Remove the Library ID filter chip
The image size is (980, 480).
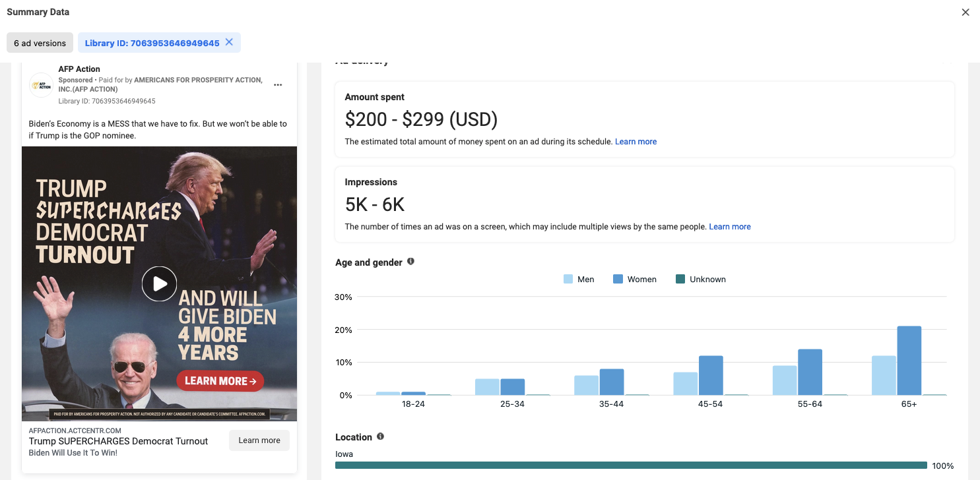pyautogui.click(x=229, y=42)
